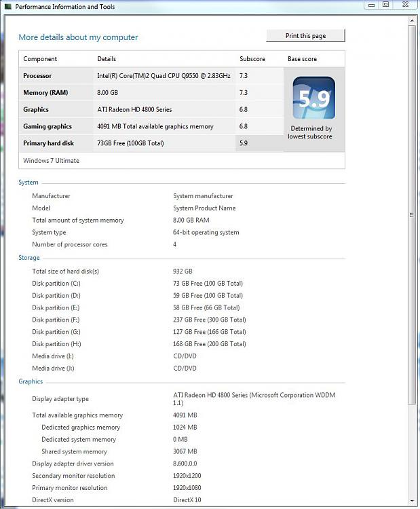Click the 3067 MB shared memory value
Image resolution: width=420 pixels, height=509 pixels.
coord(185,451)
